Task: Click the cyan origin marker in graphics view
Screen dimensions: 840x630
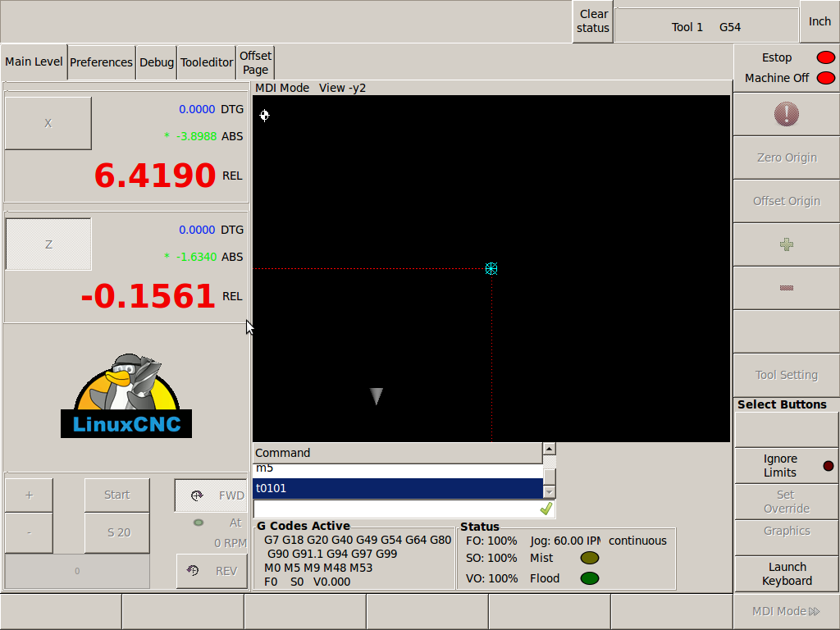Action: click(491, 268)
